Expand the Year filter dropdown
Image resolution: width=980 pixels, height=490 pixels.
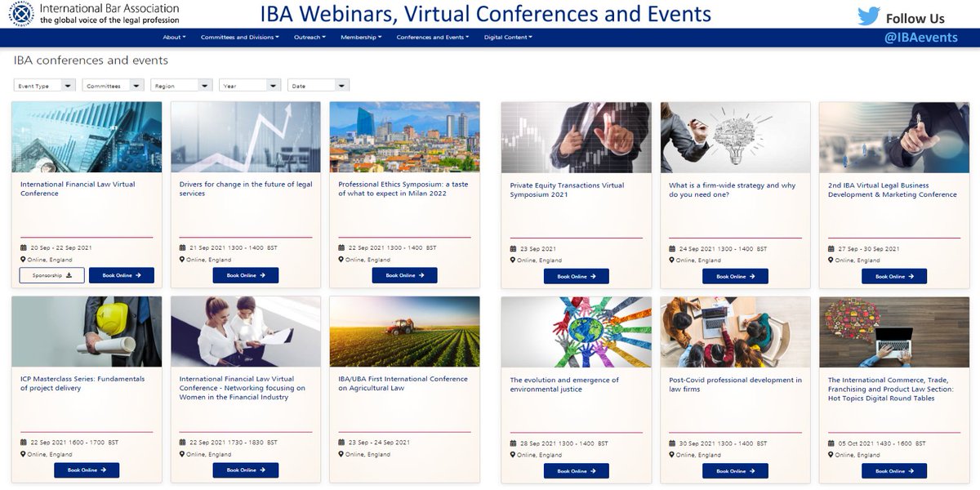pos(250,85)
